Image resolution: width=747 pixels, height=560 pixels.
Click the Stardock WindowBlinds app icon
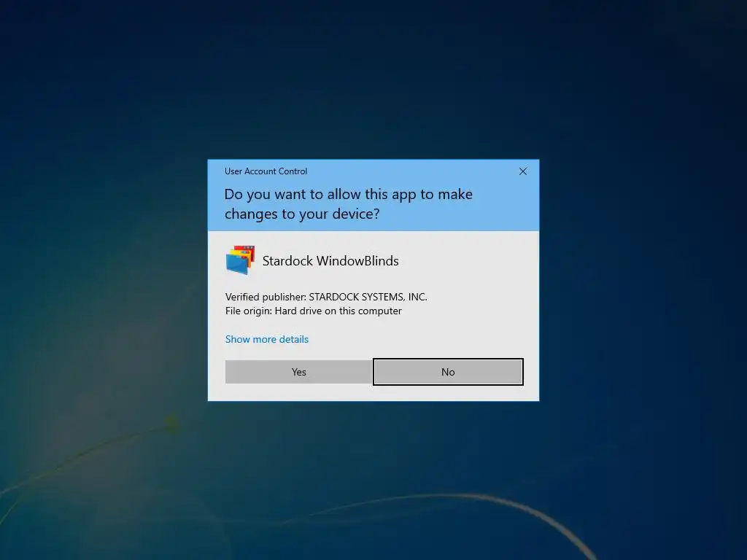[x=240, y=260]
